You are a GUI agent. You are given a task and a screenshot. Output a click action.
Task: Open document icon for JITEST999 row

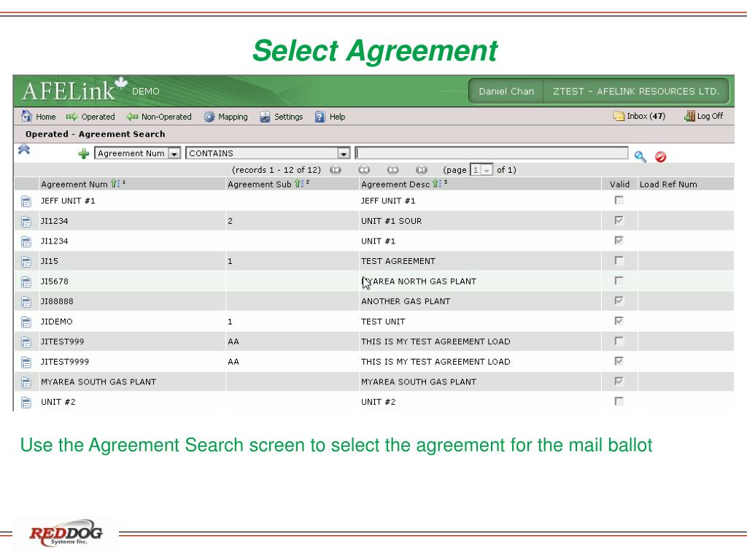(26, 342)
